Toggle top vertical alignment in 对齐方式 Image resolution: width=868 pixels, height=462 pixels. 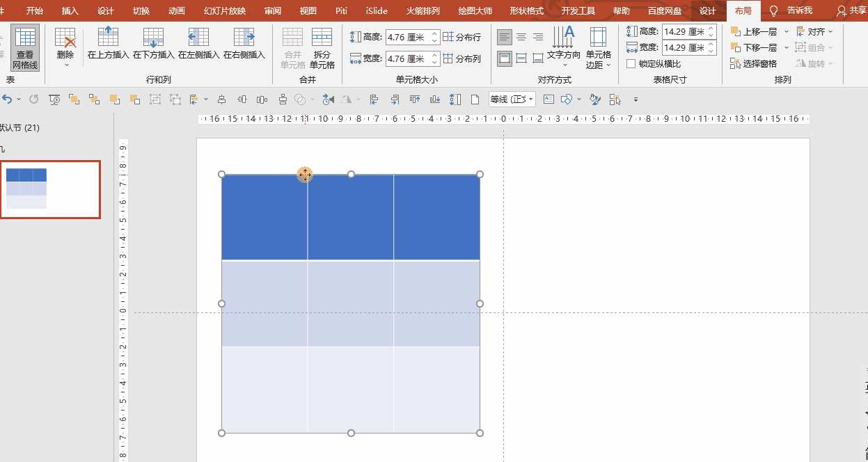(505, 58)
